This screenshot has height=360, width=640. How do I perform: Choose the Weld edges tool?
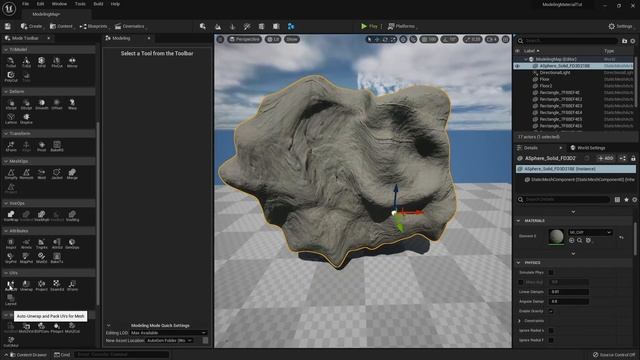coord(42,174)
